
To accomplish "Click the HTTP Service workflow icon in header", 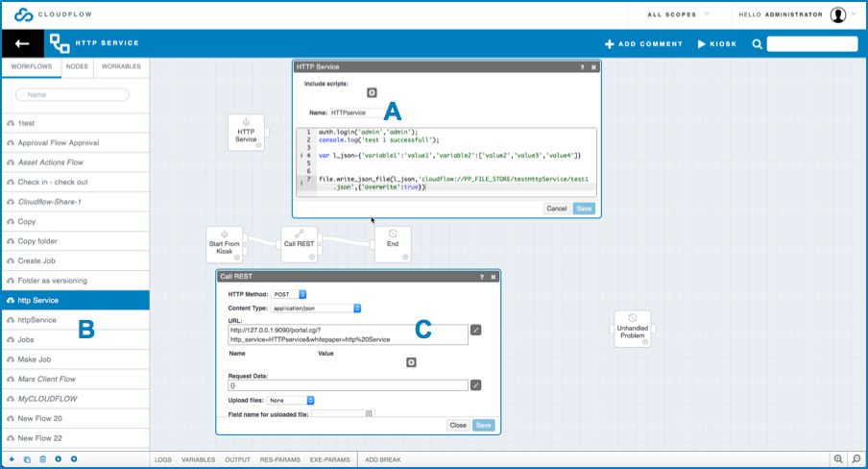I will pyautogui.click(x=60, y=44).
